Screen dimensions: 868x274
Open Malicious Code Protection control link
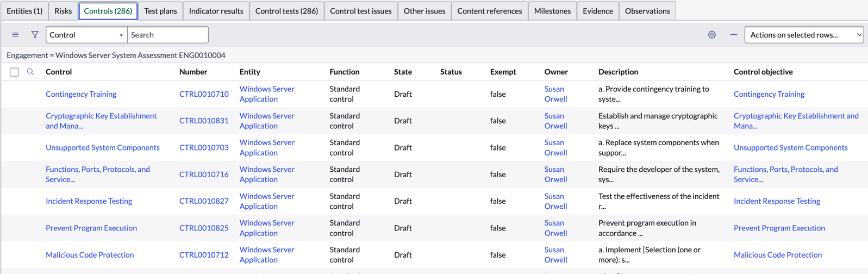coord(90,254)
